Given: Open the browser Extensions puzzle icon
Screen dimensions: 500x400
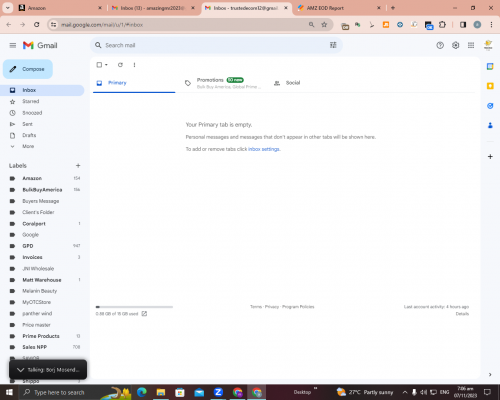Looking at the screenshot, I should point(442,25).
